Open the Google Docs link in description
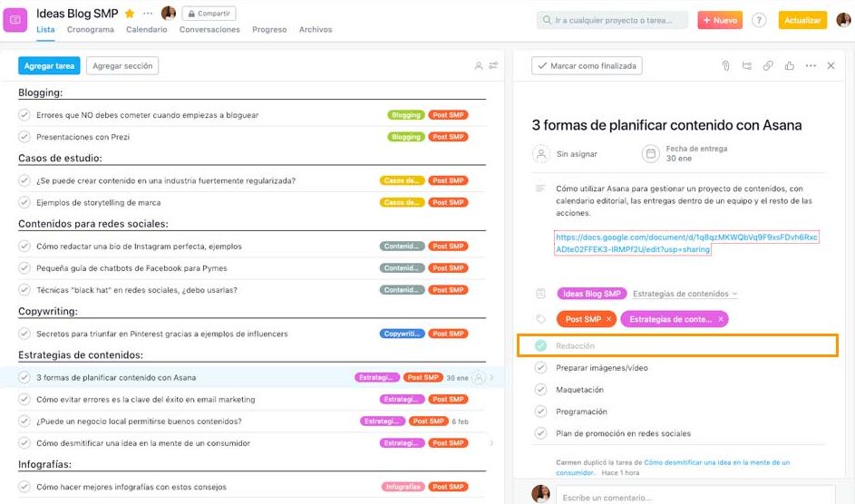The height and width of the screenshot is (504, 855). [686, 243]
